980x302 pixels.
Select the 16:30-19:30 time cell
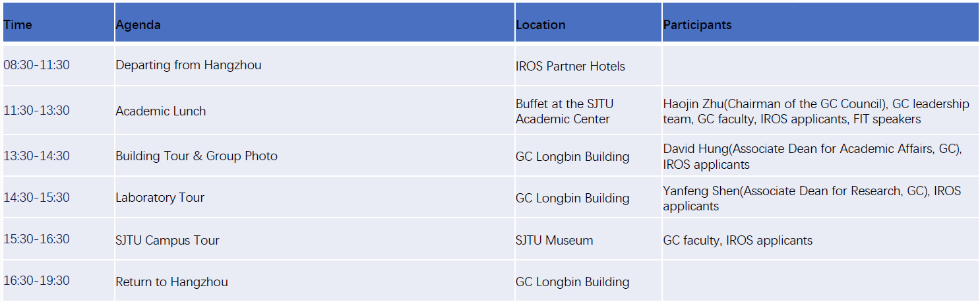37,281
